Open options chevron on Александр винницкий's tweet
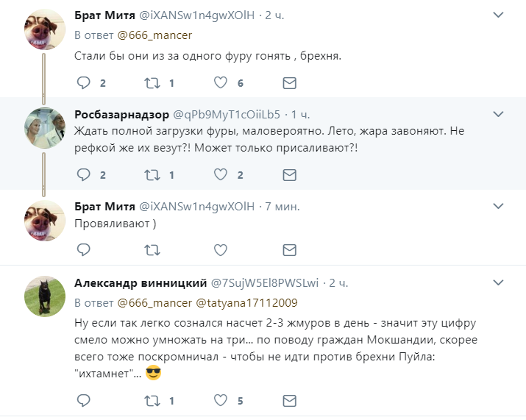The height and width of the screenshot is (420, 526). pyautogui.click(x=498, y=283)
